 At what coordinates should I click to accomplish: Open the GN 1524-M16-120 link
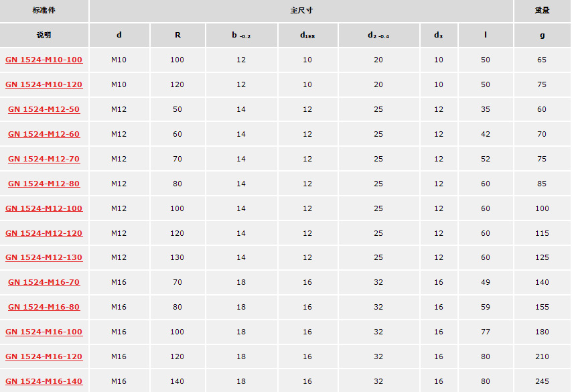[x=44, y=357]
